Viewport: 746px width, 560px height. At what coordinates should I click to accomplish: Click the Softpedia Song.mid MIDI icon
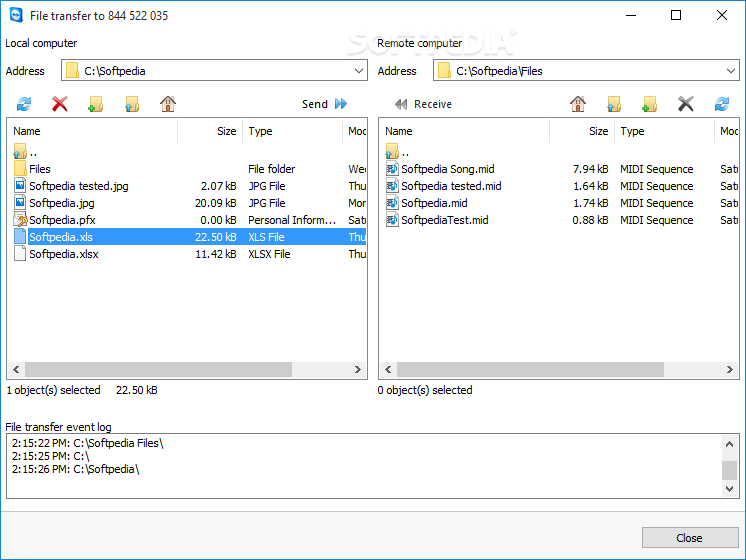(392, 168)
